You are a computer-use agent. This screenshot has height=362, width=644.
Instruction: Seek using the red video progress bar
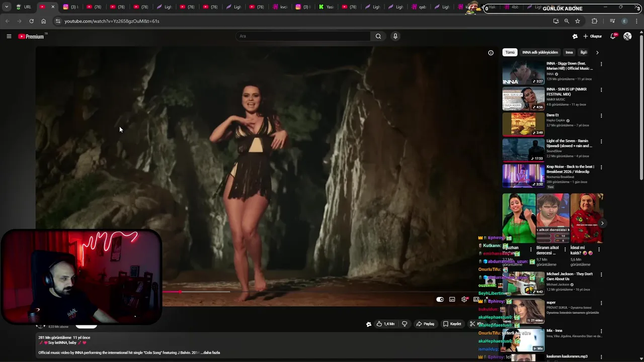coord(196,292)
